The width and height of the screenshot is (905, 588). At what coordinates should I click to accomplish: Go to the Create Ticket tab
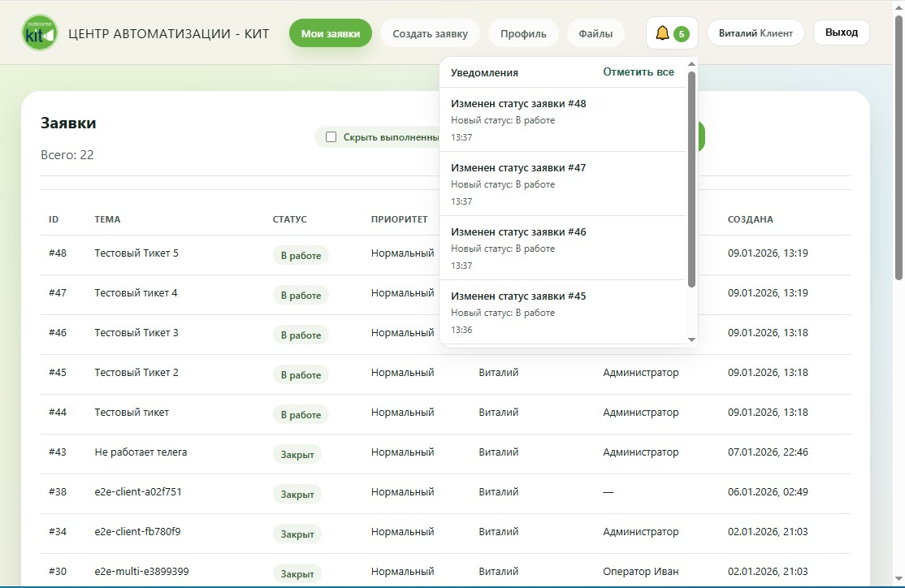click(430, 33)
